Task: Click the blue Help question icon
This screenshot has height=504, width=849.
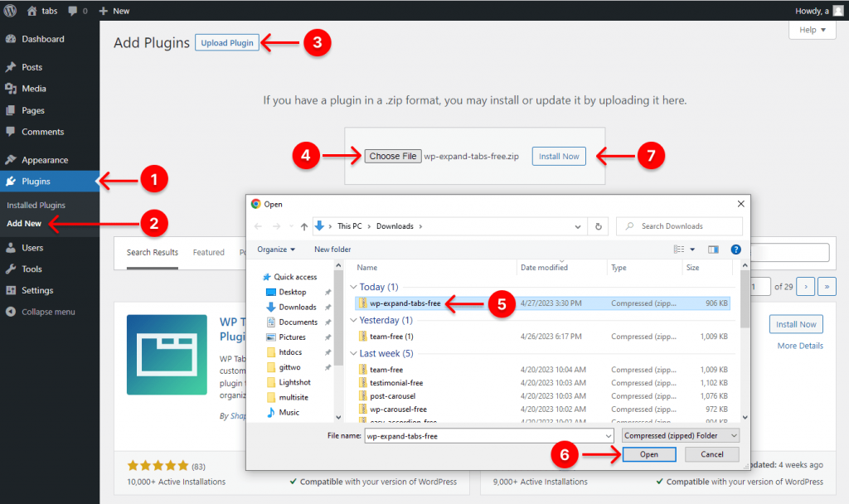Action: point(735,249)
